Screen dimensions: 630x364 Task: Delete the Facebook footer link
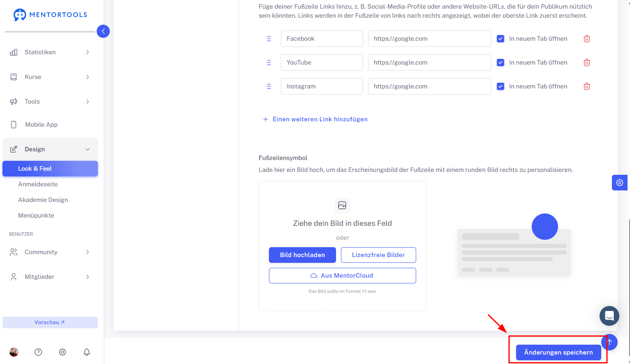(x=587, y=39)
